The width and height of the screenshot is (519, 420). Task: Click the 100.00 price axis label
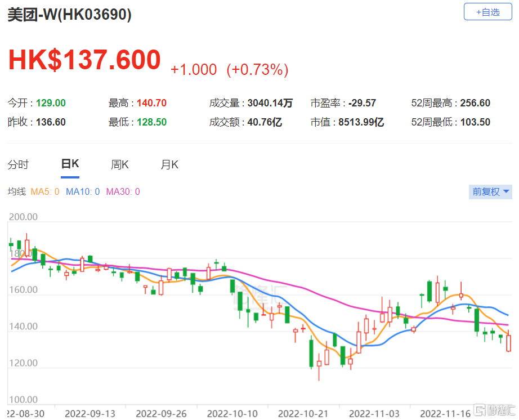(x=23, y=400)
